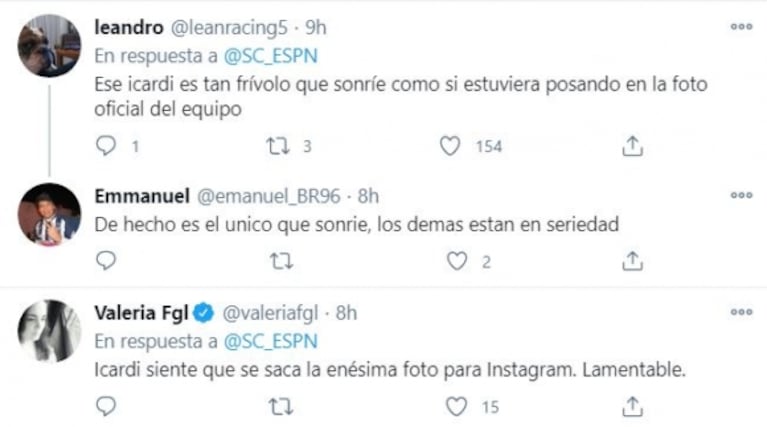Like Valeria Fgl's tweet with 15 likes
Viewport: 767px width, 427px height.
(x=456, y=407)
